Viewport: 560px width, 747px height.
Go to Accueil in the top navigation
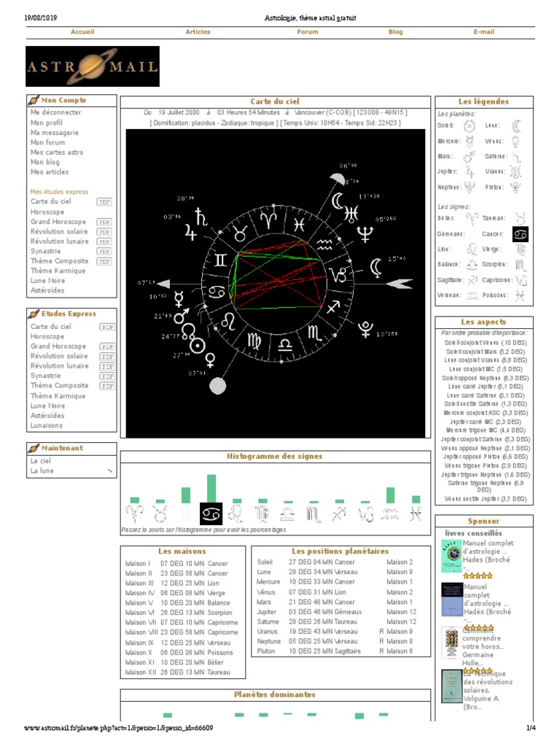82,32
